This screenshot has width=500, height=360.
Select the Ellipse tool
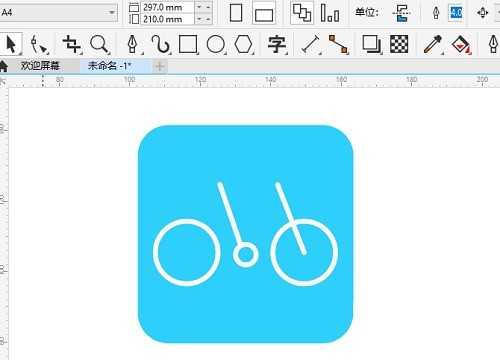point(215,44)
